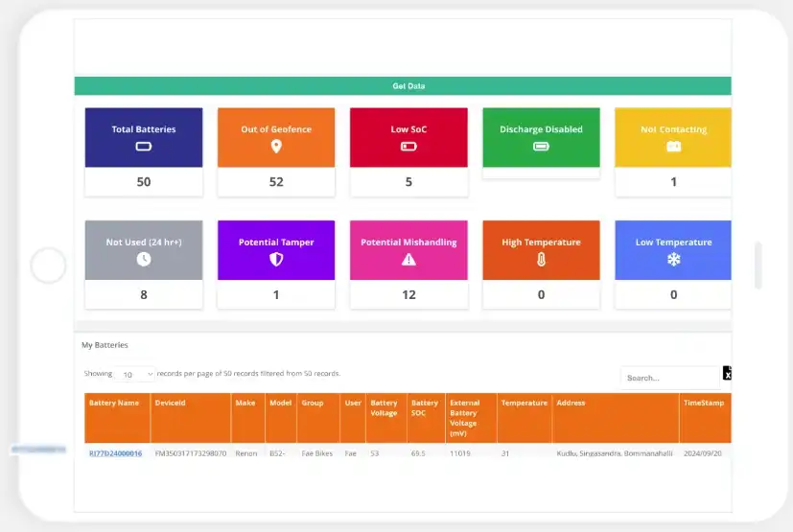Click the Low Temperature snowflake icon
Screen dimensions: 793x532
(673, 260)
